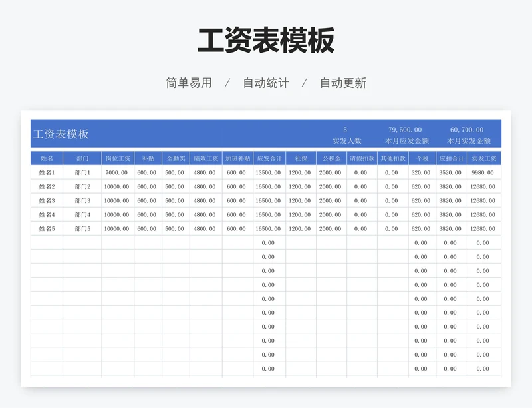Viewport: 532px width, 408px height.
Task: Click the 绩效工资 column header
Action: [x=206, y=158]
